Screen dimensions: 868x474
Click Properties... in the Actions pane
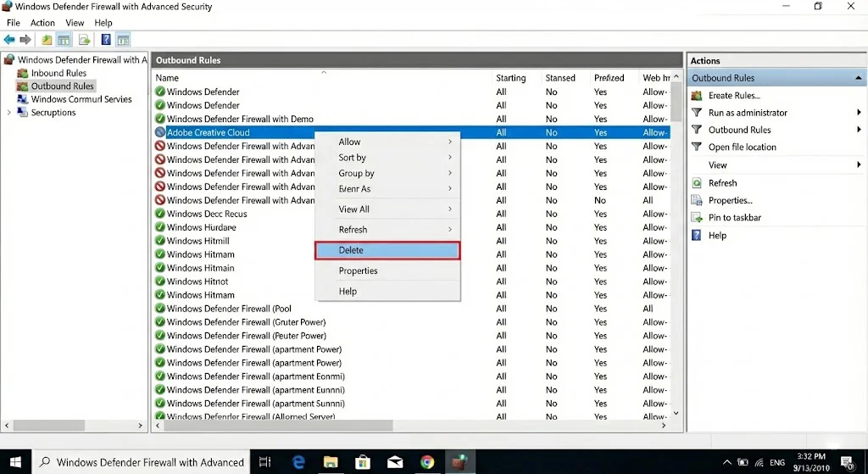[730, 201]
